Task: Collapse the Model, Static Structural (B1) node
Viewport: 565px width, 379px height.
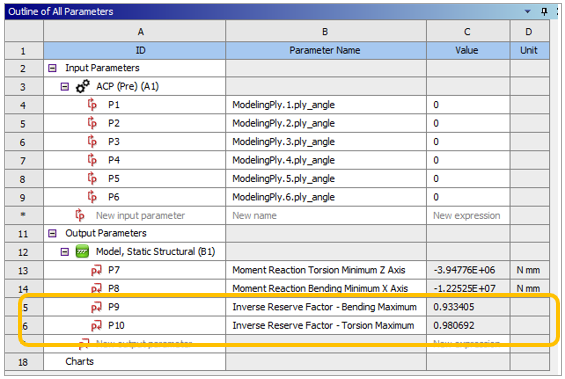Action: (x=64, y=252)
